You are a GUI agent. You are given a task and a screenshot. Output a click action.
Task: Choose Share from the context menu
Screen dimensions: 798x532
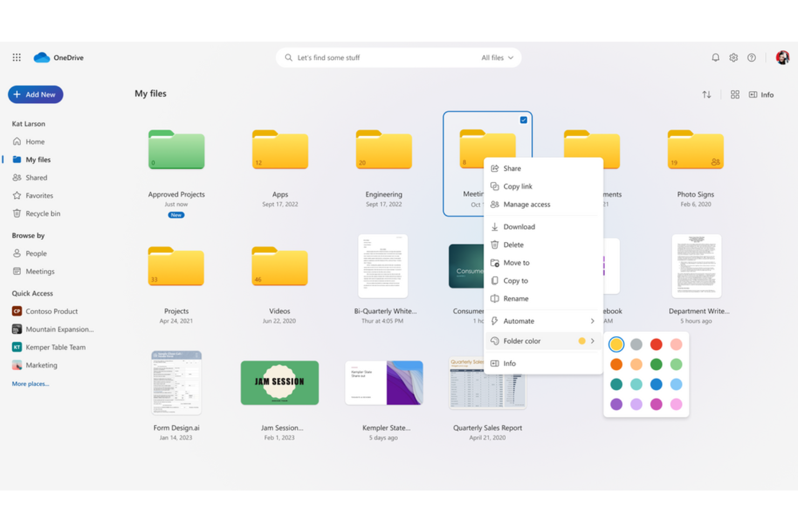pos(544,168)
